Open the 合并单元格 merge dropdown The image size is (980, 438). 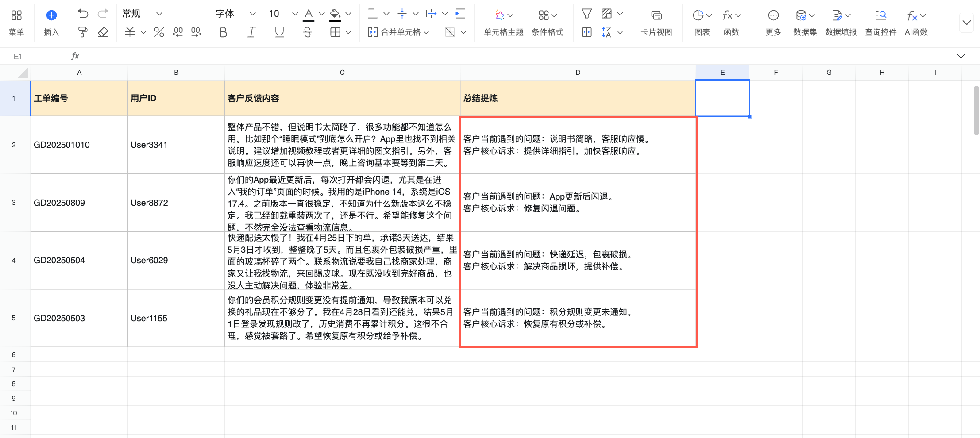(x=399, y=32)
